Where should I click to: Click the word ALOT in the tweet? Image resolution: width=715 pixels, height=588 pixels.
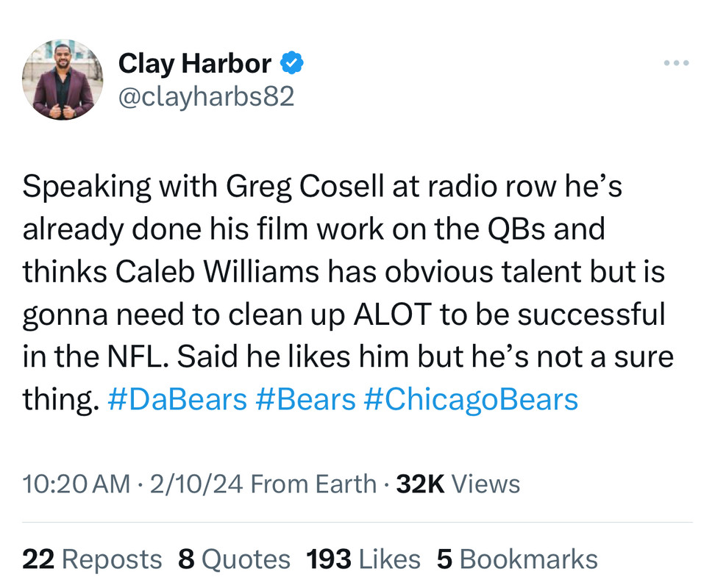click(x=393, y=315)
